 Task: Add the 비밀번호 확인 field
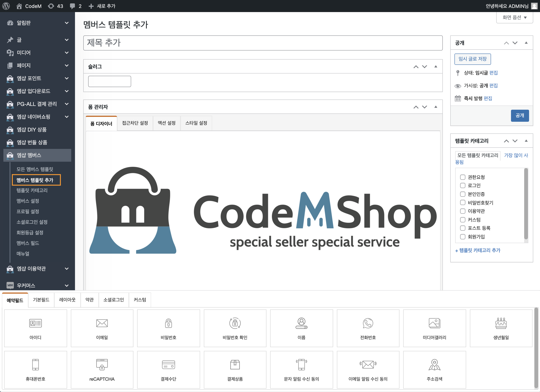(235, 328)
